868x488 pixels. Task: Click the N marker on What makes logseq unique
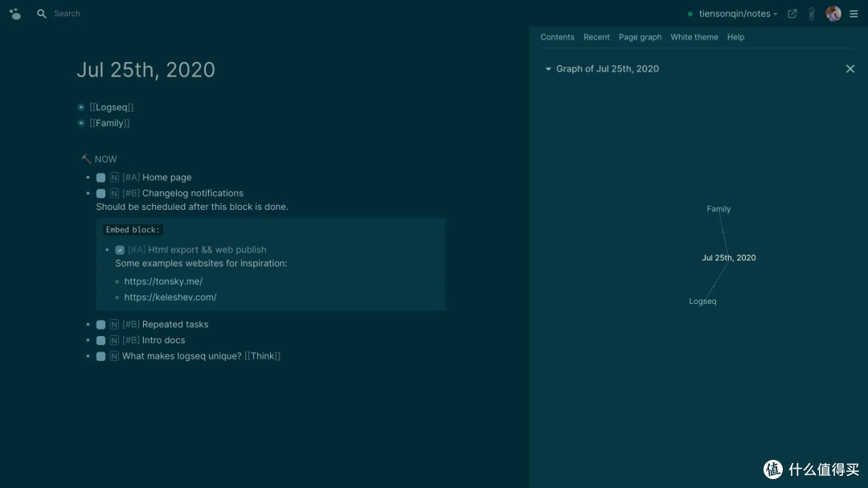click(x=114, y=356)
